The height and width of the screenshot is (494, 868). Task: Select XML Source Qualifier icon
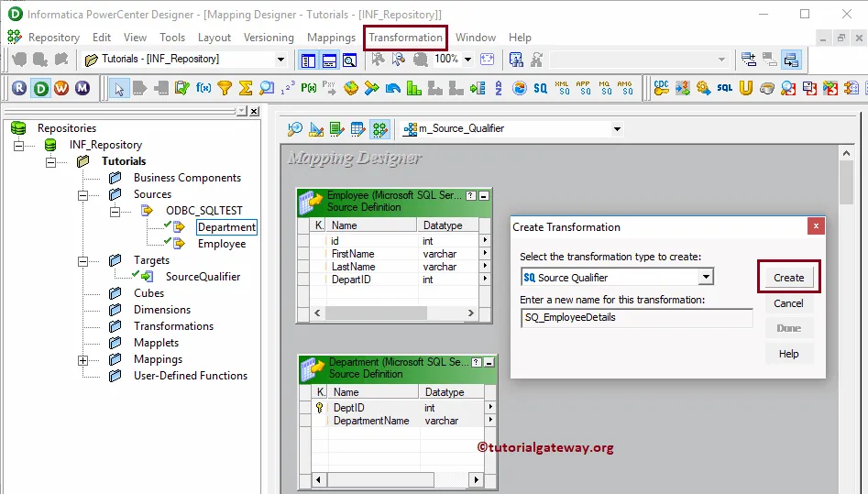(562, 88)
